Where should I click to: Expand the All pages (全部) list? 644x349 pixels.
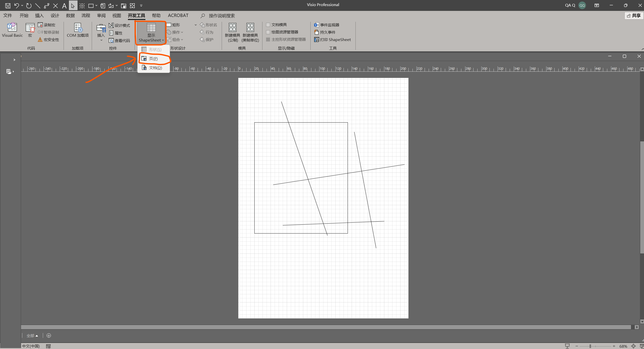point(32,336)
